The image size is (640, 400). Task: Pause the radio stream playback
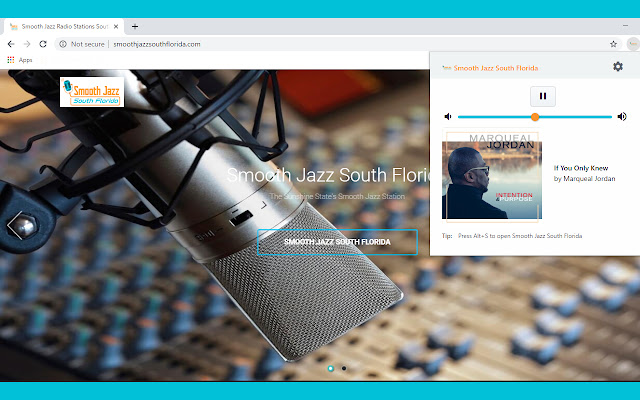[x=542, y=96]
